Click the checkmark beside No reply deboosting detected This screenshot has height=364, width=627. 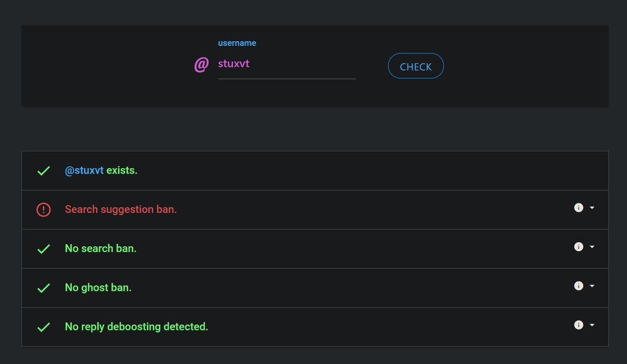[x=43, y=327]
